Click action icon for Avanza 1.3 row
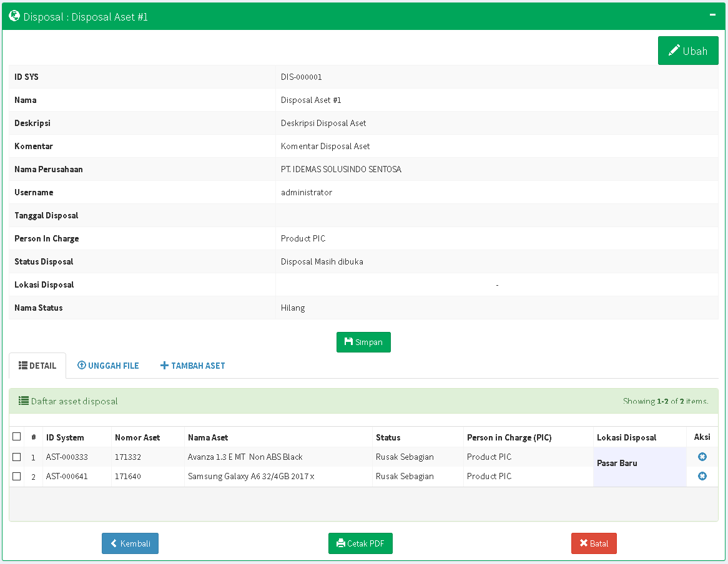Viewport: 728px width, 564px height. tap(702, 457)
